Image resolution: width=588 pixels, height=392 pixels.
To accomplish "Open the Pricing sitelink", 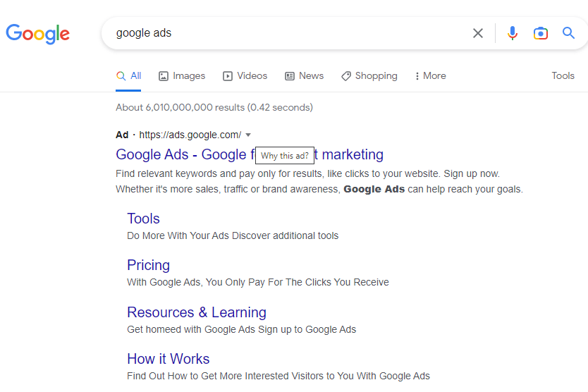I will (148, 265).
